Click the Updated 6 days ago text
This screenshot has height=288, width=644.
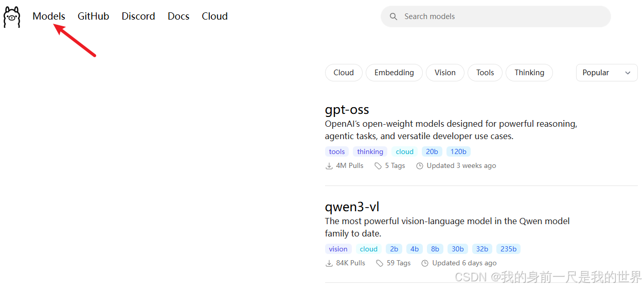point(464,263)
